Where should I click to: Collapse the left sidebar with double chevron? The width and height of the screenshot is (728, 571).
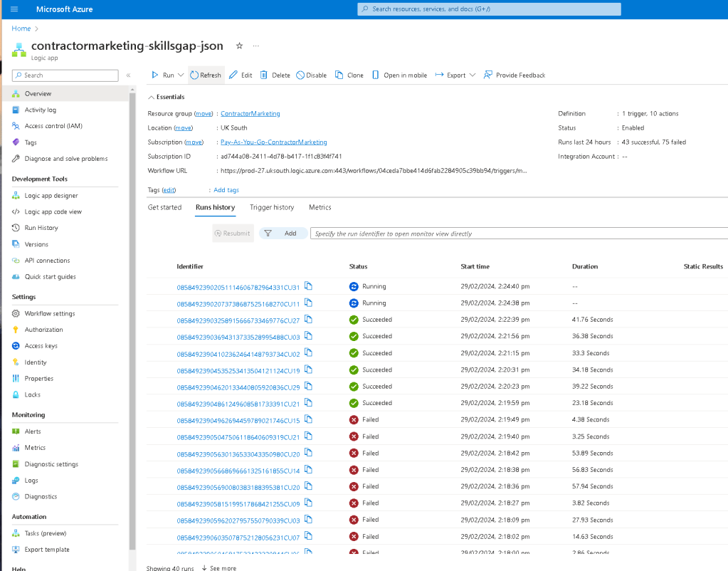pos(129,75)
